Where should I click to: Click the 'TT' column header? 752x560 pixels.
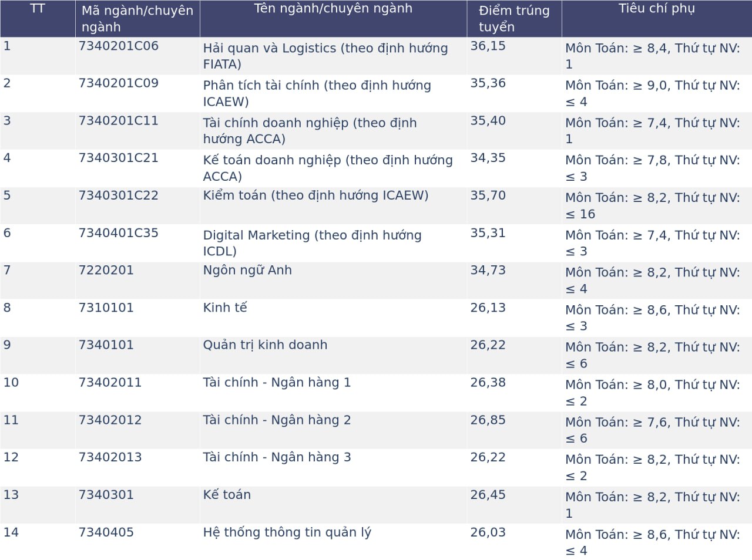(37, 9)
